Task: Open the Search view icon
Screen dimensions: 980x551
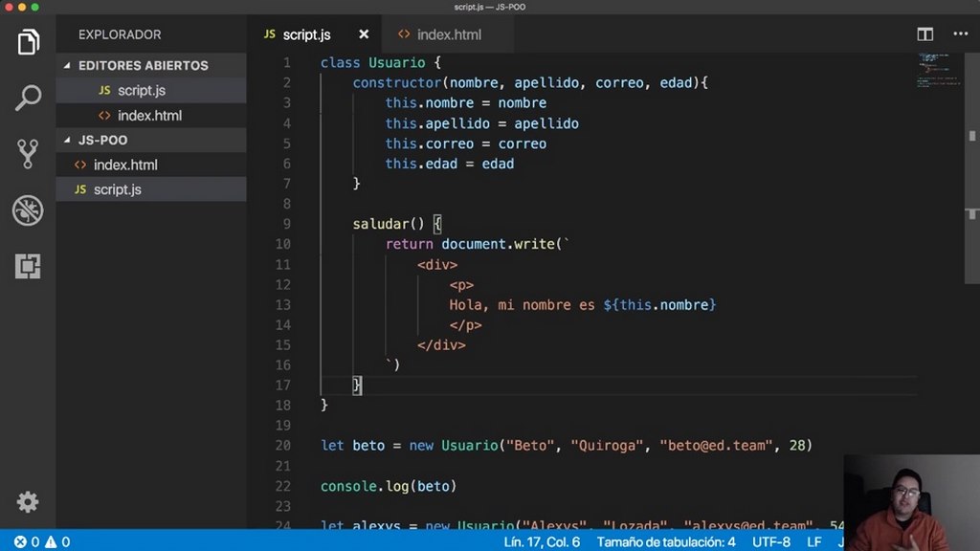Action: (28, 97)
